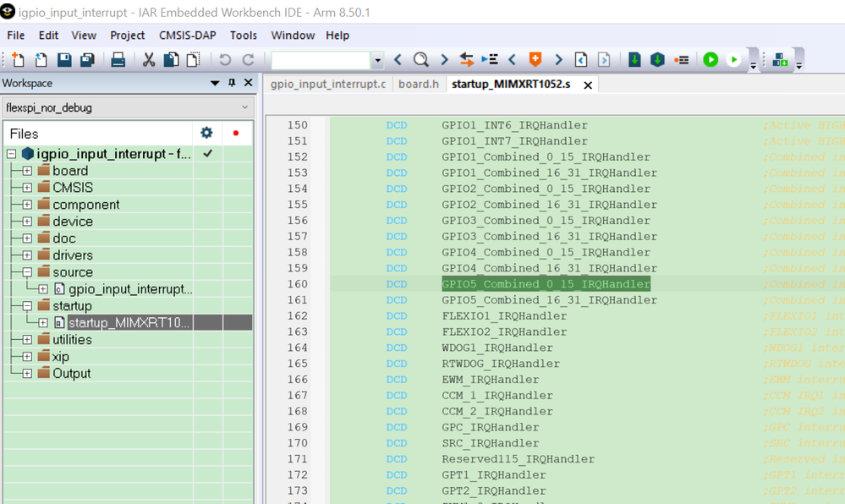Toggle bookmark with orange shield icon
Screen dimensions: 845x504
click(535, 59)
